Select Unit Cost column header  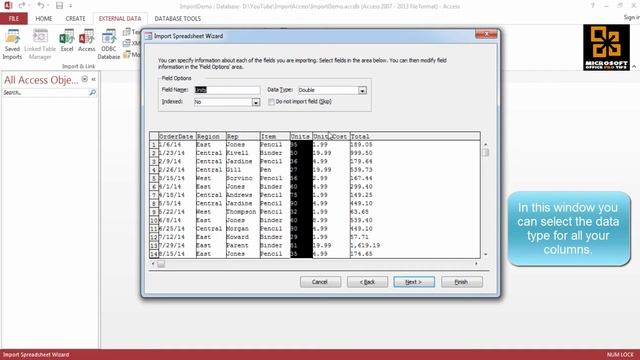click(331, 136)
